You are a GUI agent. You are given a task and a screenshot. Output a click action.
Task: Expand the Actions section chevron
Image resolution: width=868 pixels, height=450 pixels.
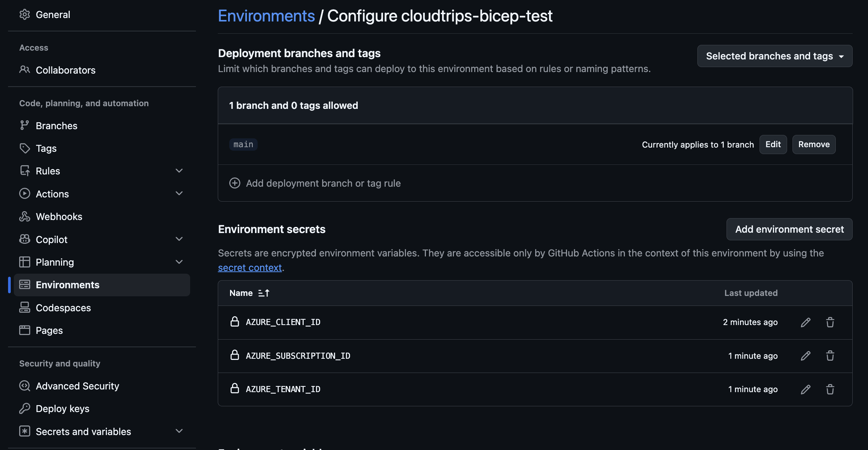[179, 193]
